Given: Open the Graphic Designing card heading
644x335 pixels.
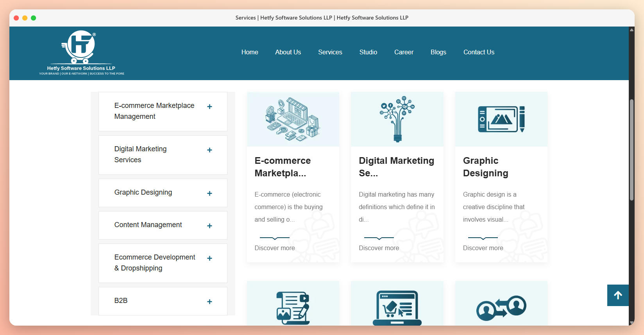Looking at the screenshot, I should (x=486, y=167).
